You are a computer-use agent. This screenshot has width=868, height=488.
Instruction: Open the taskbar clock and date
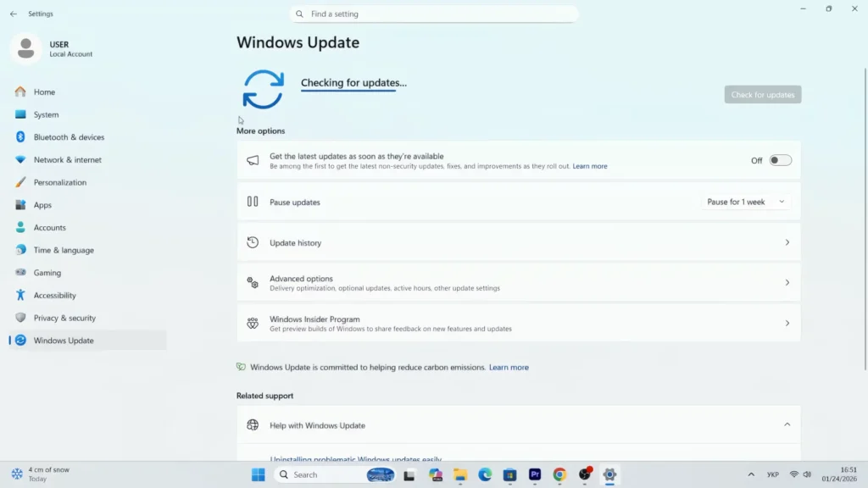pyautogui.click(x=839, y=474)
